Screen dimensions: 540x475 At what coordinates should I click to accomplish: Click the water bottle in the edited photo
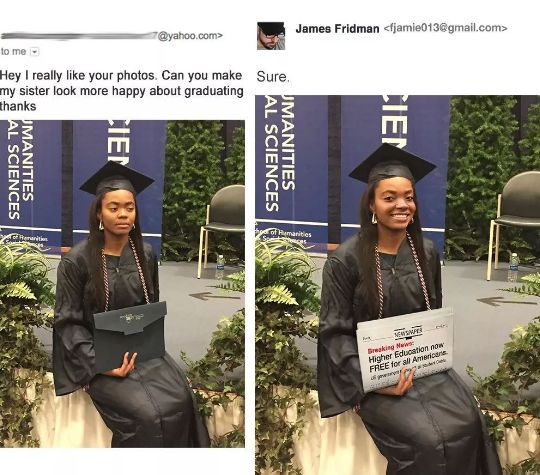[x=513, y=267]
